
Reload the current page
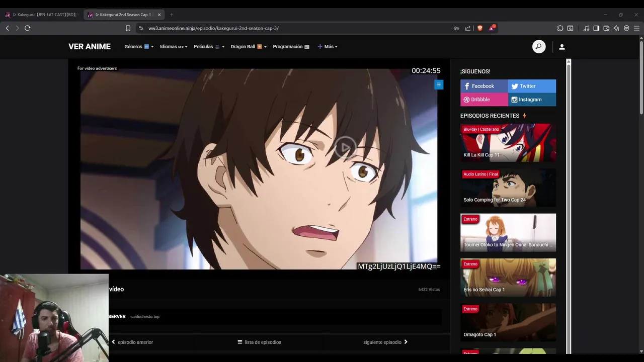pos(28,28)
